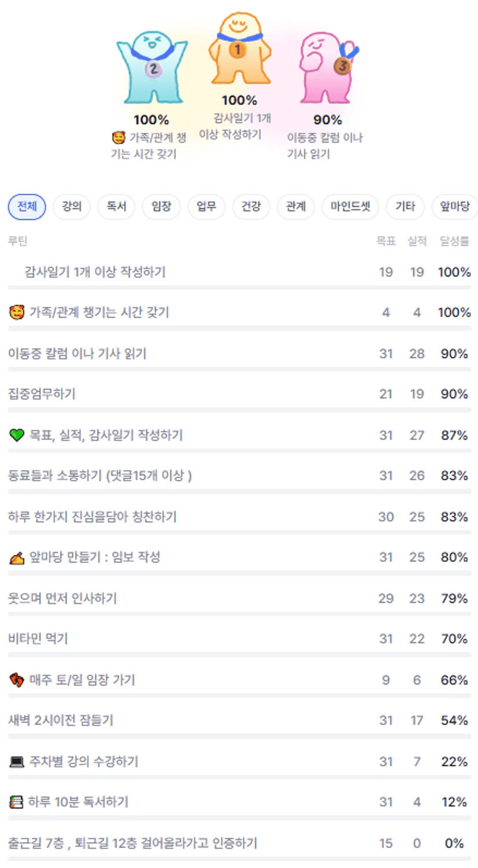This screenshot has width=478, height=868.
Task: Click the writing hand icon beside 앞마당 만들기
Action: pyautogui.click(x=16, y=557)
